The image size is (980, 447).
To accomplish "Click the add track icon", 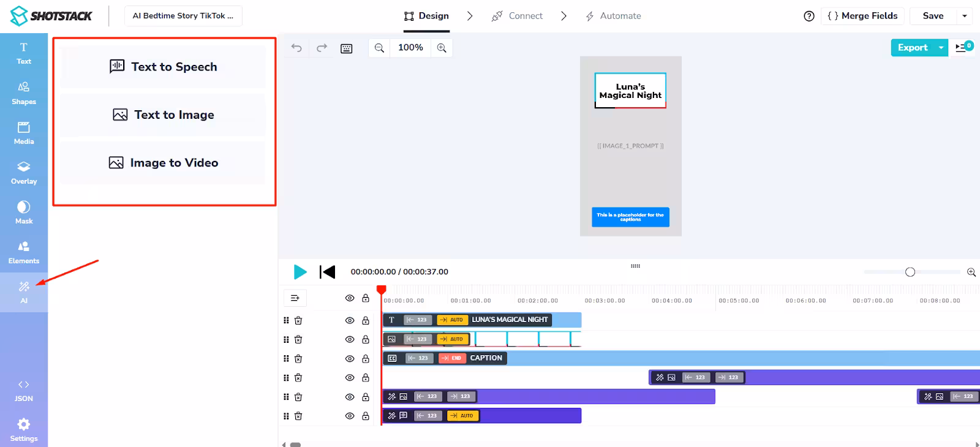I will coord(295,298).
